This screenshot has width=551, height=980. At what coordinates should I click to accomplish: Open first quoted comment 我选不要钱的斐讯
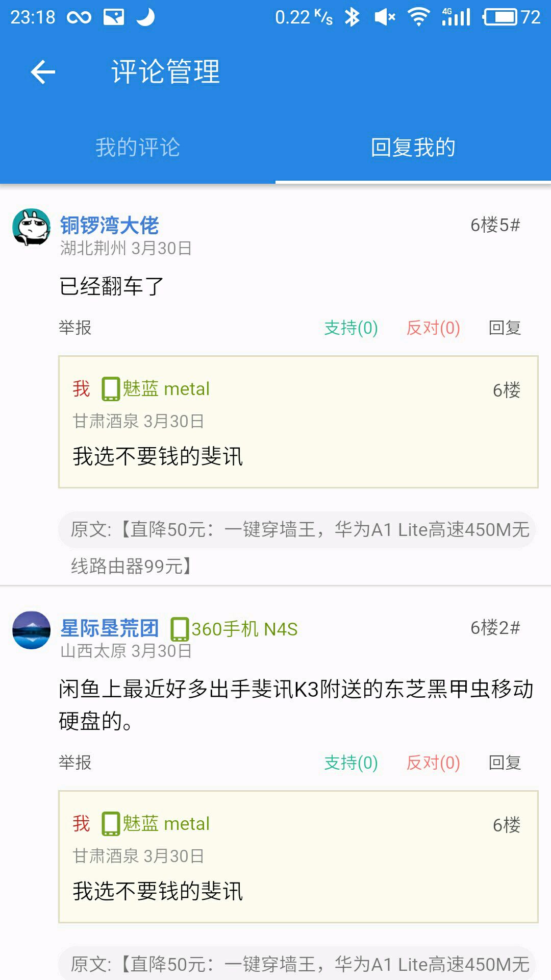(298, 422)
